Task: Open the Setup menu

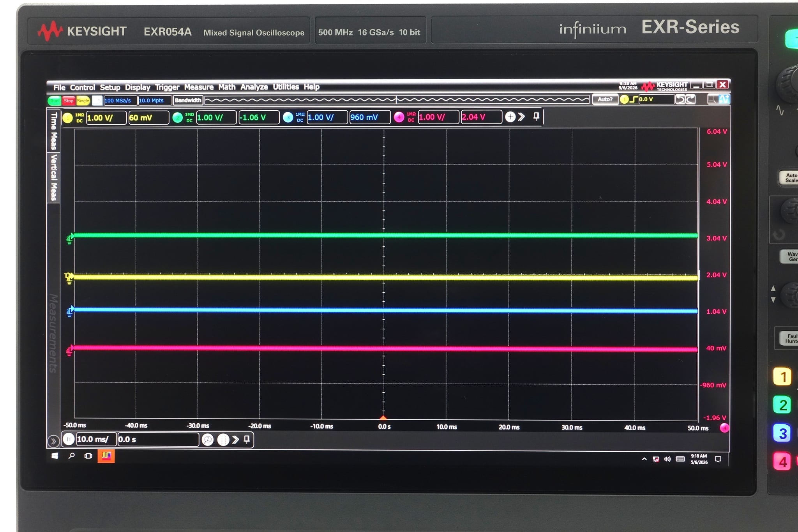Action: click(x=110, y=87)
